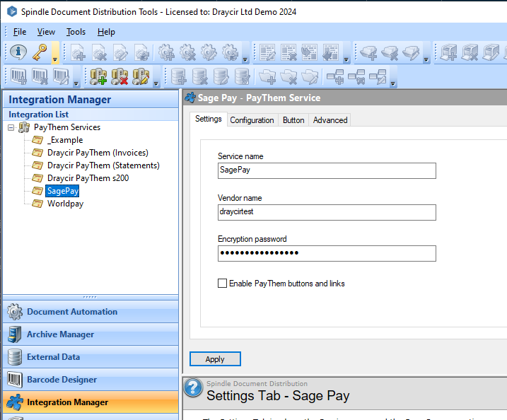Click the blue help question mark icon
507x420 pixels.
point(193,387)
